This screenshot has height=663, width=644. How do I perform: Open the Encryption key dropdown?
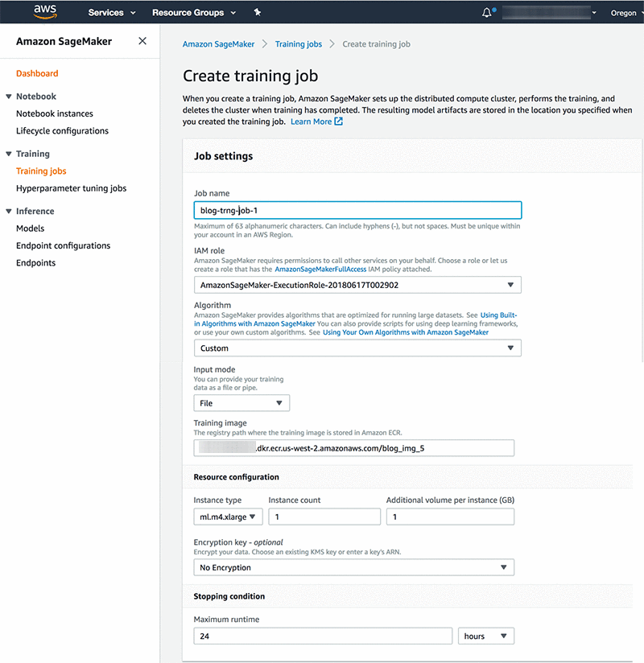click(353, 568)
